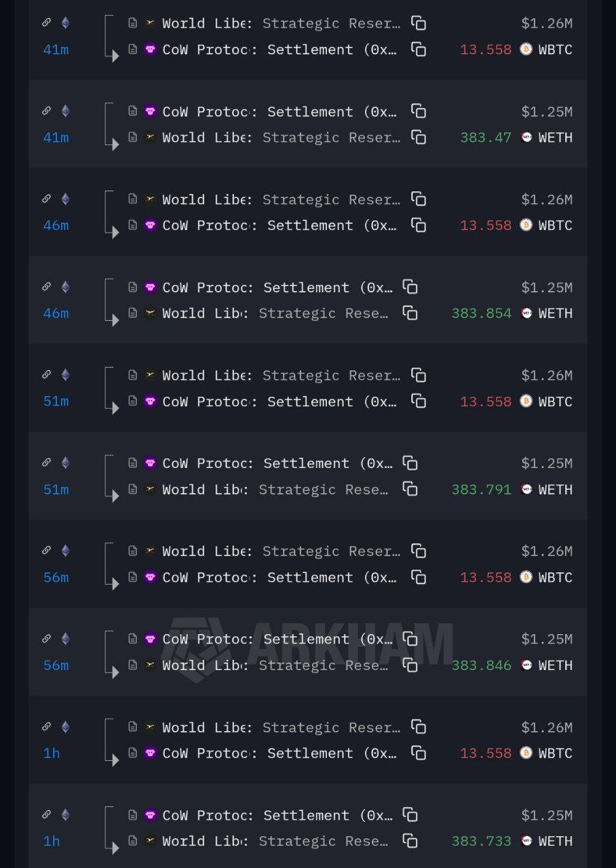This screenshot has height=868, width=616.
Task: Copy CoW Protocol address in 383.47 WETH row
Action: [419, 111]
